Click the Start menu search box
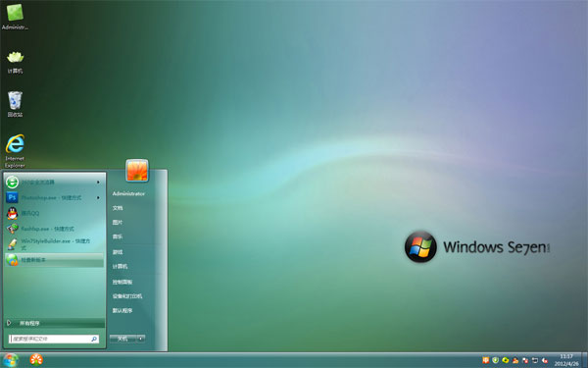Viewport: 588px width, 368px height. (x=54, y=339)
